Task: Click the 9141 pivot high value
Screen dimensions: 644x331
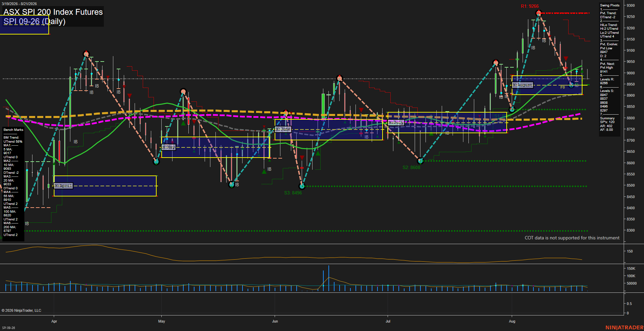Action: pyautogui.click(x=604, y=72)
